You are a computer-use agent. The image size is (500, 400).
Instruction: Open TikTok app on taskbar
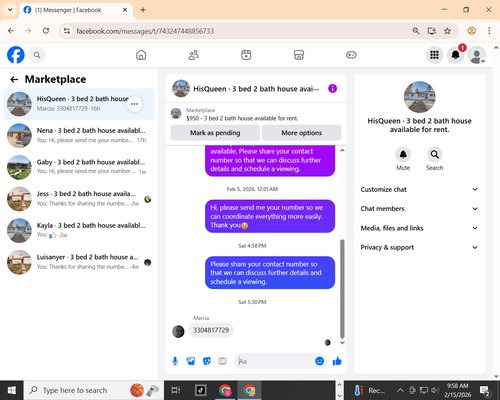(201, 390)
